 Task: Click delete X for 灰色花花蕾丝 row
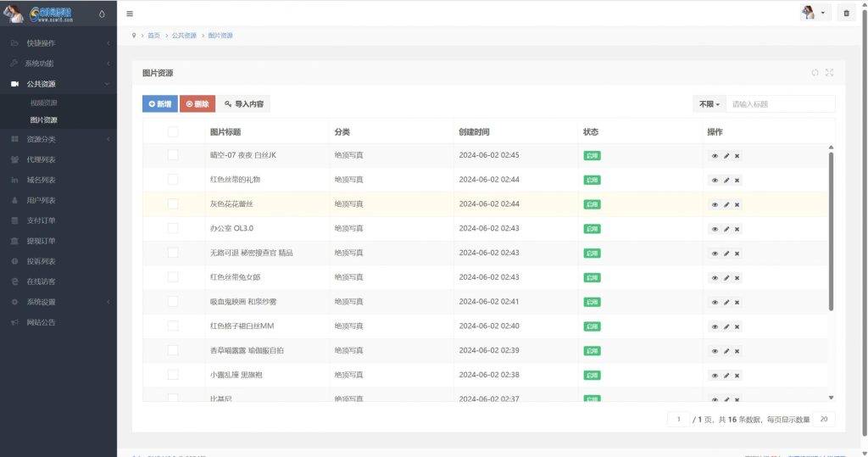[737, 204]
